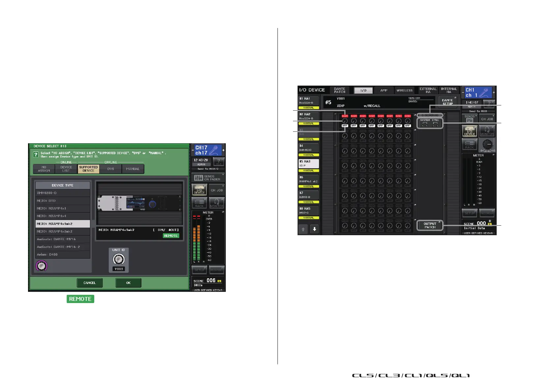Open popup icon of second HA channel row
The width and height of the screenshot is (555, 392).
pos(415,130)
